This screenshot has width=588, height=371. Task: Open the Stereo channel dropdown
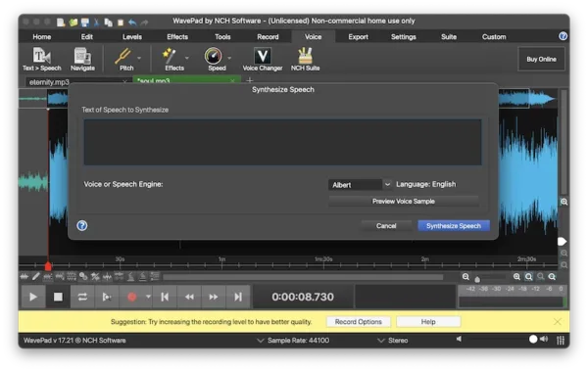[x=393, y=341]
